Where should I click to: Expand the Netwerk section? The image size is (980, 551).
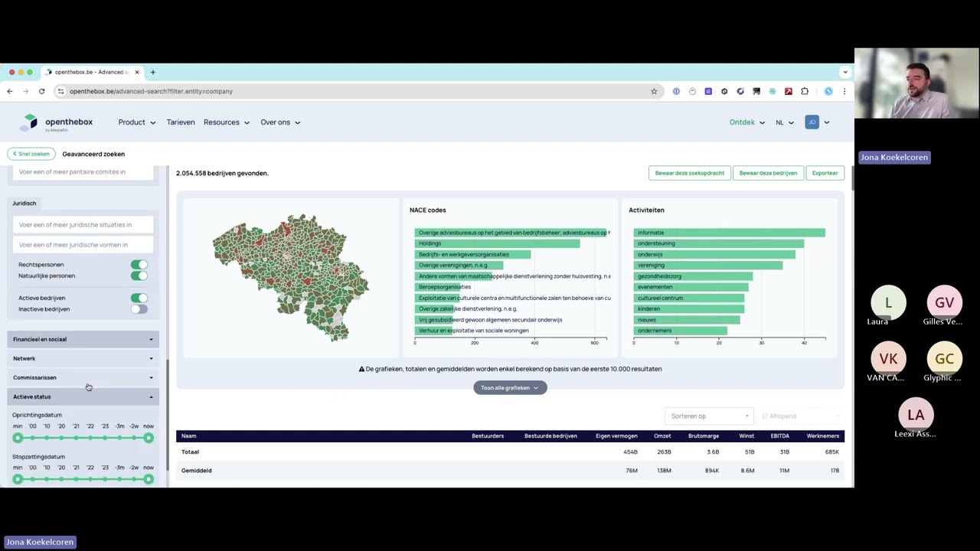point(83,358)
